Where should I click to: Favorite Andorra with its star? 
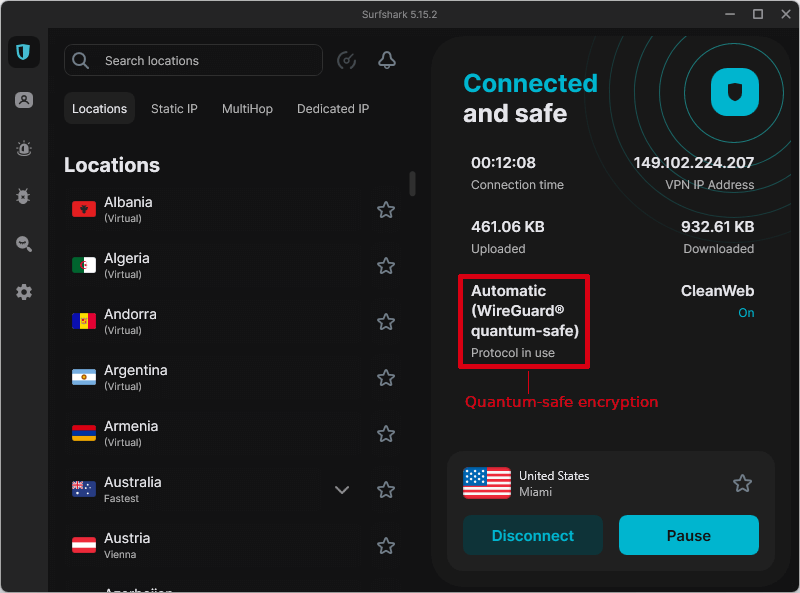pos(386,322)
